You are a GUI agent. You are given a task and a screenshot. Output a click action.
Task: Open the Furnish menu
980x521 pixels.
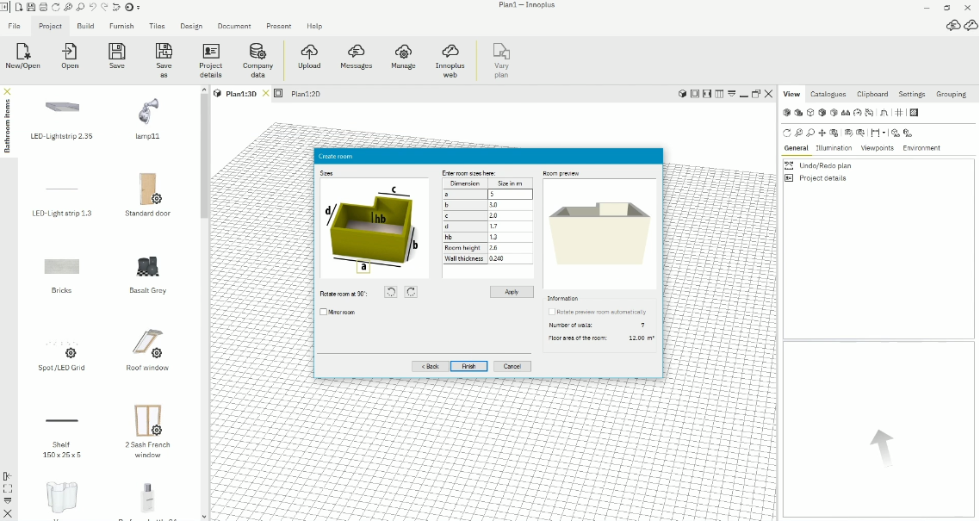click(x=121, y=26)
